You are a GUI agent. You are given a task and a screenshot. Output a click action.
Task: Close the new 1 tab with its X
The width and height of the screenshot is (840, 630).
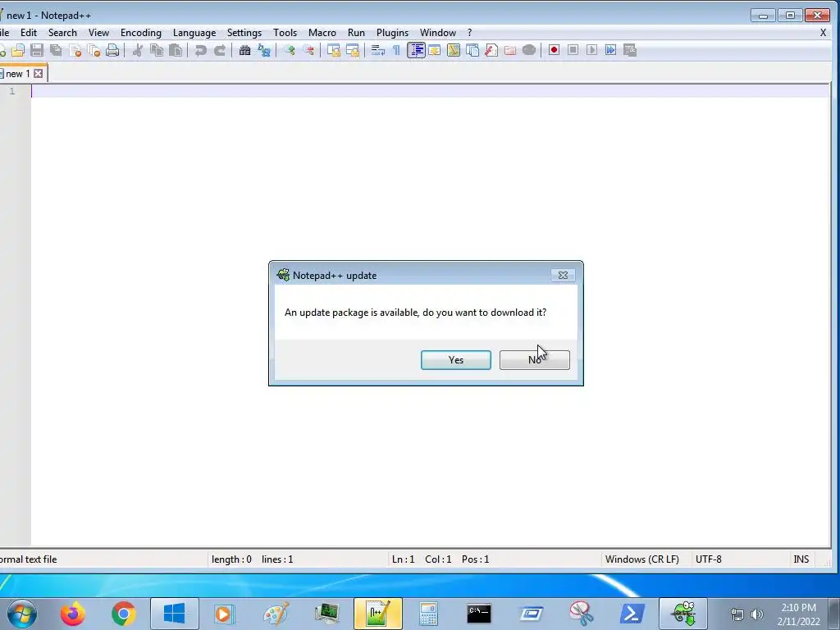click(39, 73)
